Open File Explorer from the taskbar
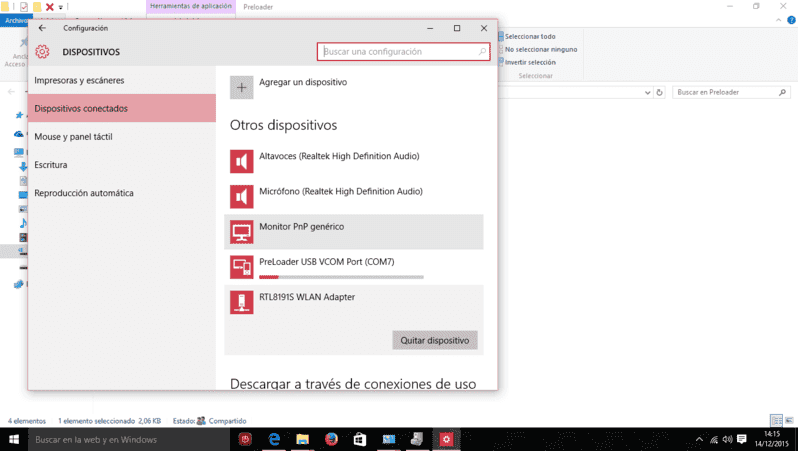798x451 pixels. pyautogui.click(x=303, y=439)
